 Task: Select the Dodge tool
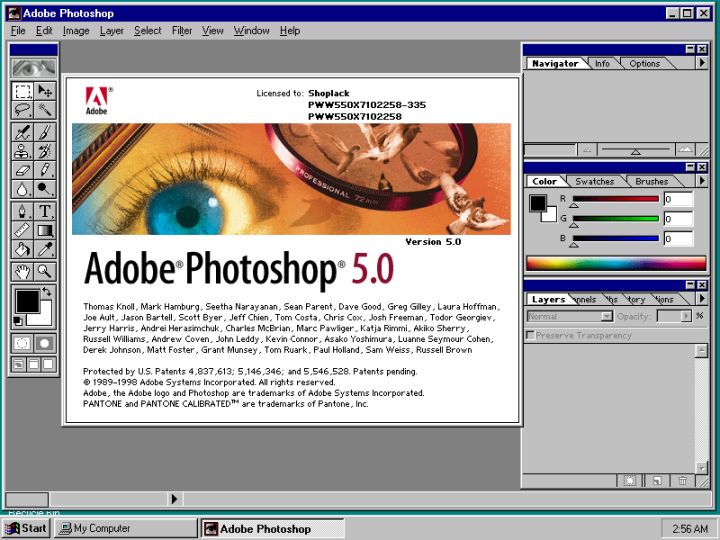[45, 189]
